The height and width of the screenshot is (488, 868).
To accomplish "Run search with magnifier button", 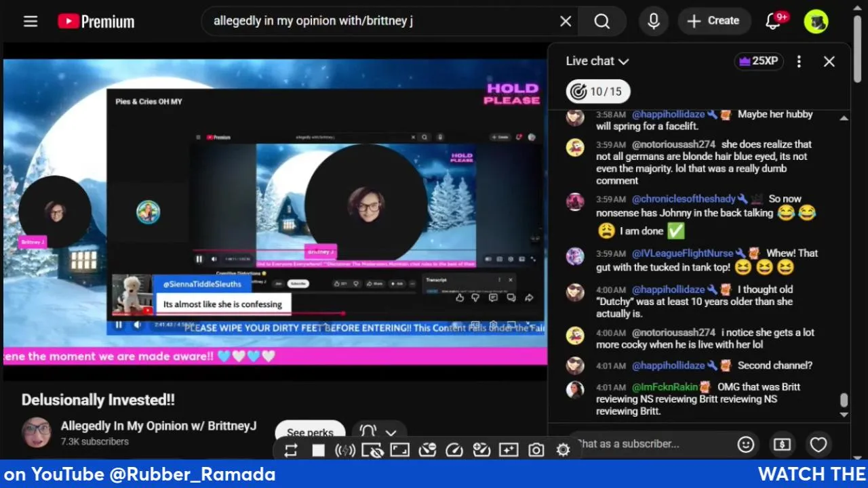I will [x=602, y=21].
